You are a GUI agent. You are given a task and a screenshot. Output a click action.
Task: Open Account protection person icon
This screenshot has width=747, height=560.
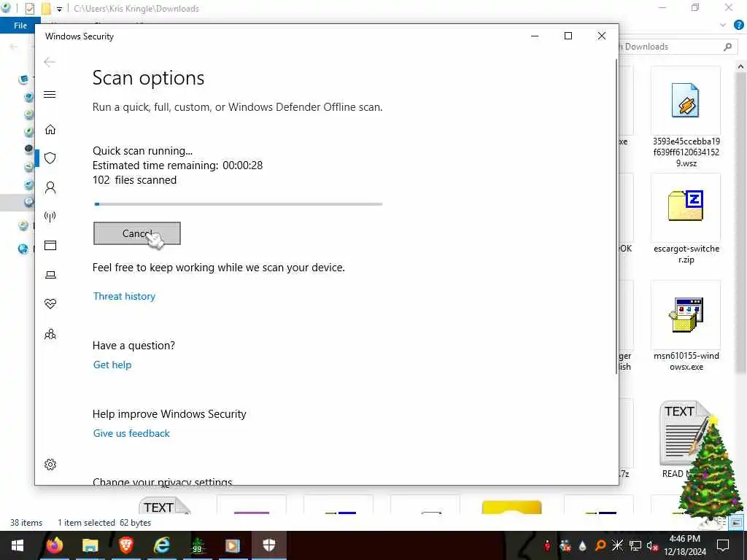tap(50, 187)
